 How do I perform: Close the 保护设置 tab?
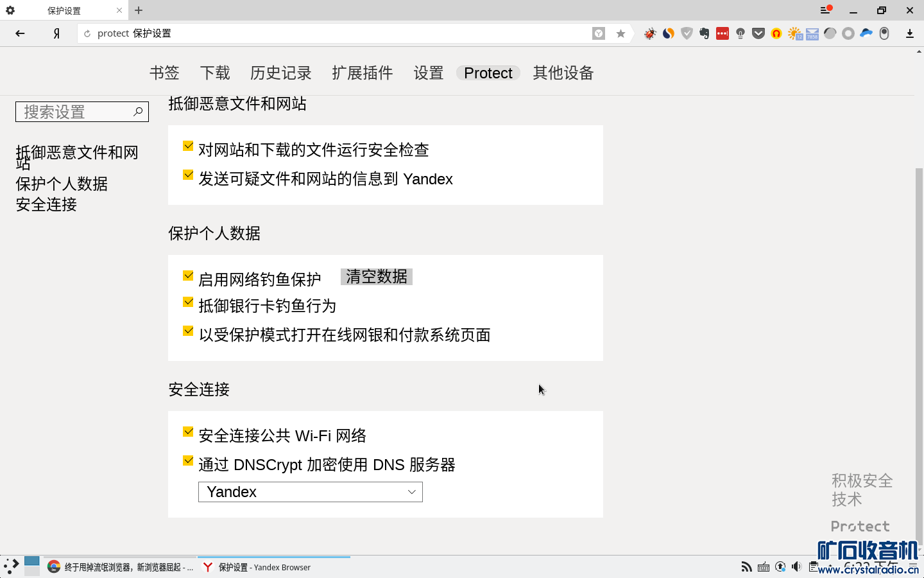[119, 10]
